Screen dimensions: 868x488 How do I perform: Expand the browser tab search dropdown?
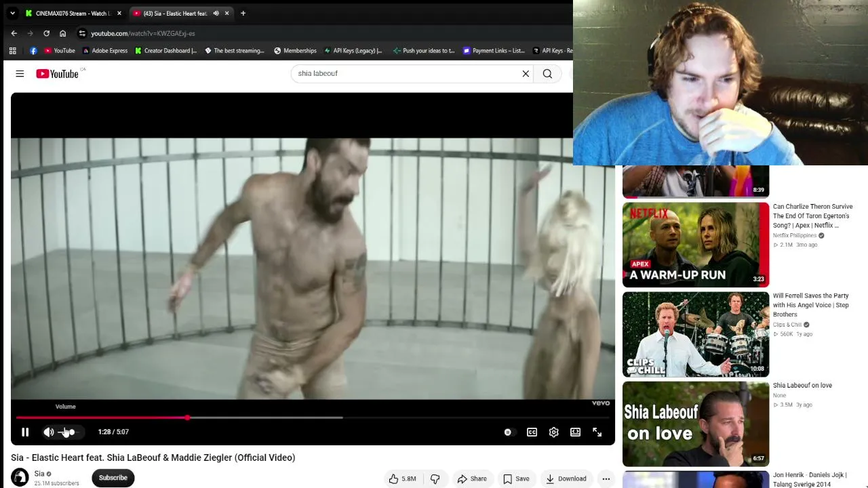click(12, 13)
